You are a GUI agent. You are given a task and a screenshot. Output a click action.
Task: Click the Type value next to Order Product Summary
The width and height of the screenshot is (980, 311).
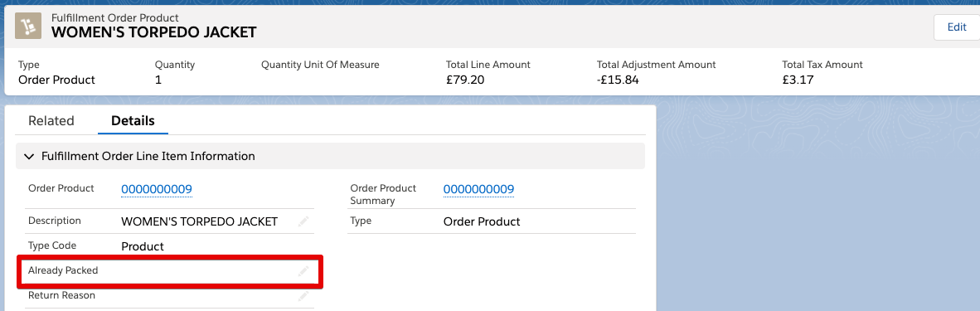482,221
